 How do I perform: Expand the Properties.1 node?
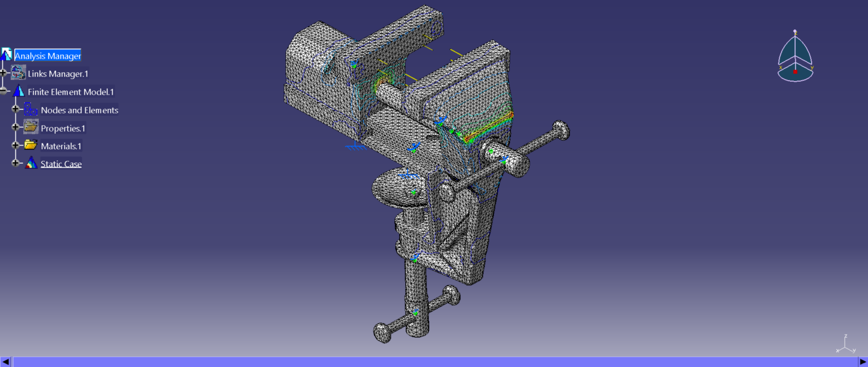(16, 127)
